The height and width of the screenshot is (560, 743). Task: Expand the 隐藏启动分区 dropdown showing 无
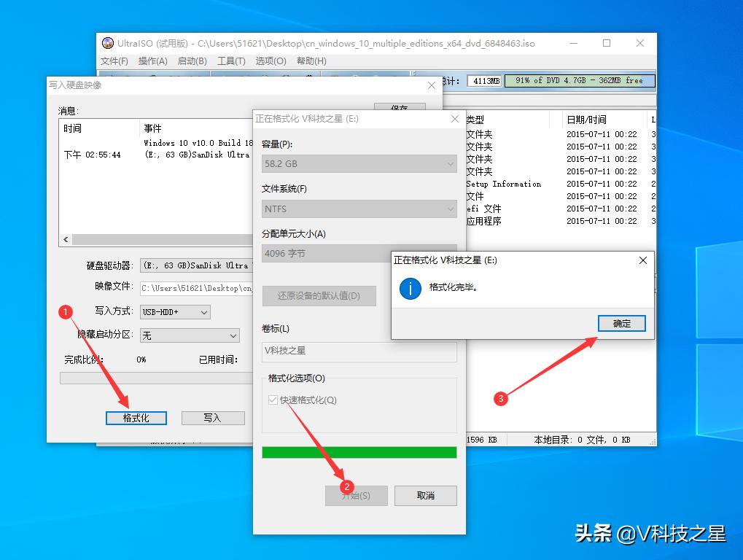(190, 335)
